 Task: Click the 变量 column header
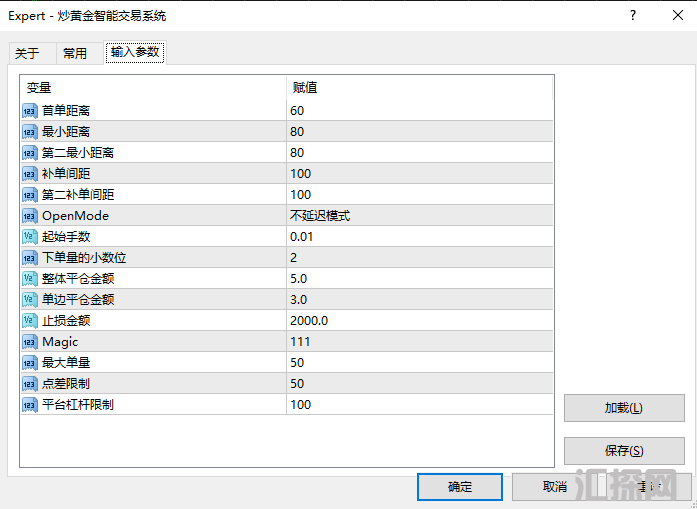point(153,88)
